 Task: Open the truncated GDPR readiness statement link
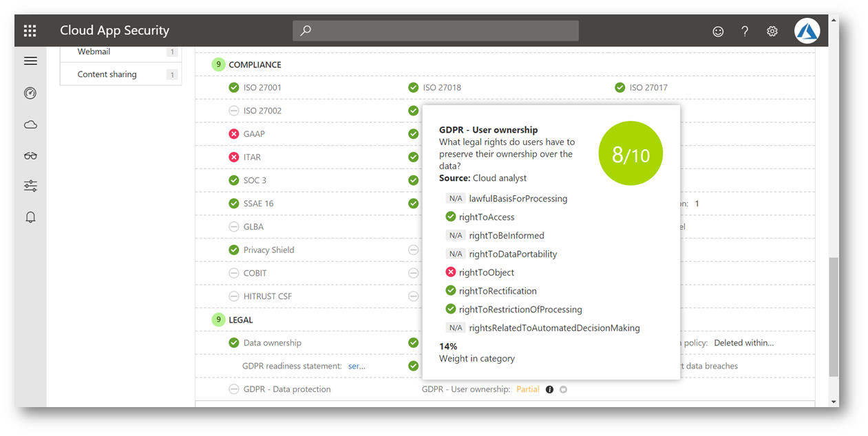point(357,366)
